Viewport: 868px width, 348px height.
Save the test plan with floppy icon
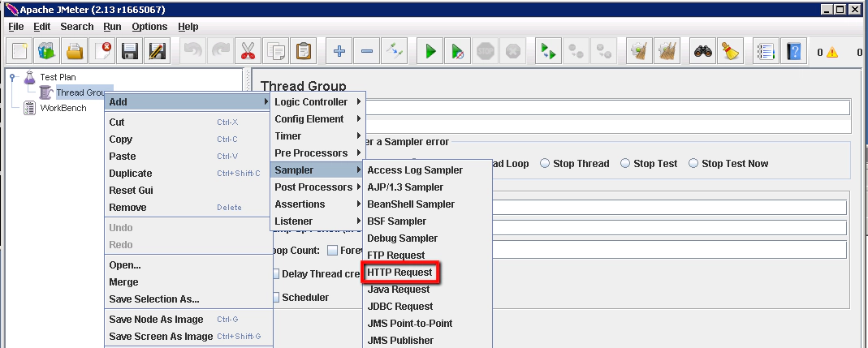[130, 51]
